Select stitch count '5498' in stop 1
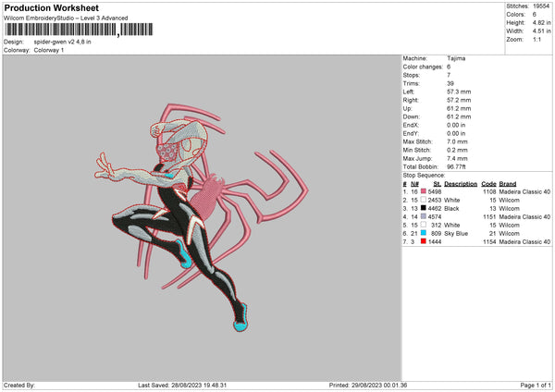 [435, 191]
